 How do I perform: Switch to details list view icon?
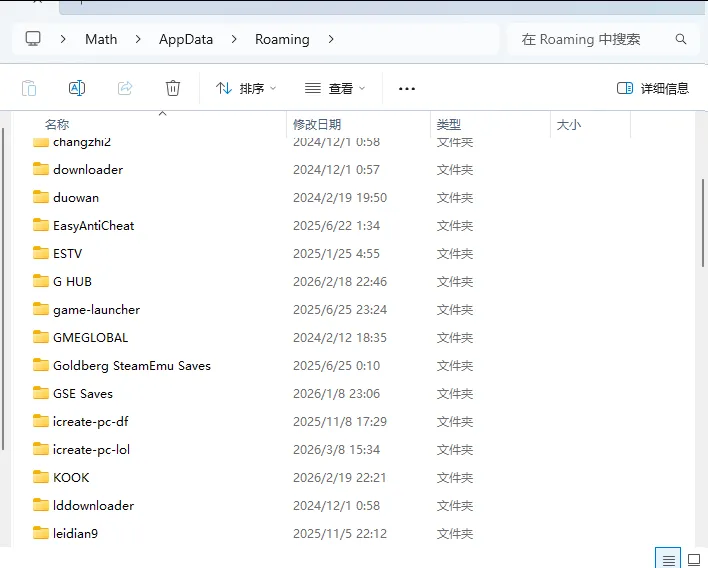(x=668, y=560)
